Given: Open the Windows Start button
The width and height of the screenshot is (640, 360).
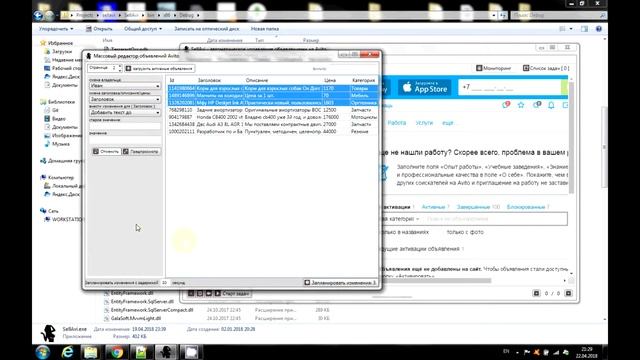Looking at the screenshot, I should [43, 352].
